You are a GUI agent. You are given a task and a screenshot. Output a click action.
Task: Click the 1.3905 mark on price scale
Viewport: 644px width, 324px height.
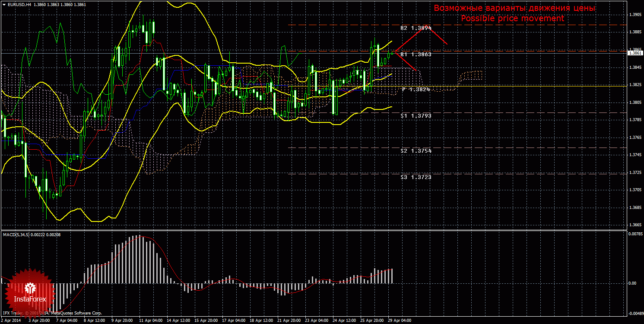coord(635,15)
